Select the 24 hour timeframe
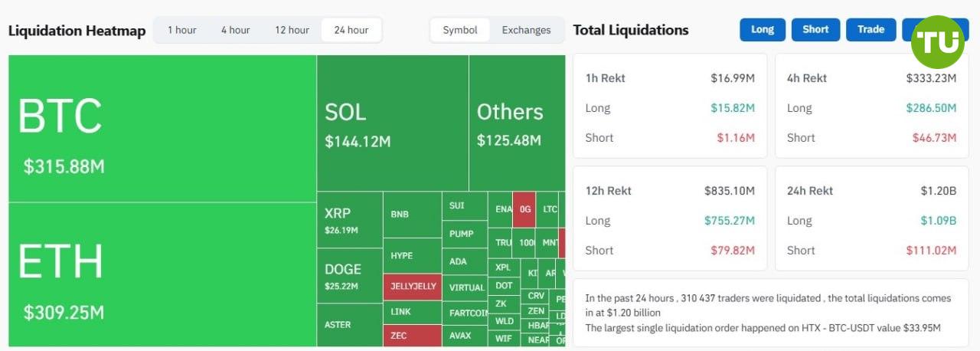 pos(351,30)
